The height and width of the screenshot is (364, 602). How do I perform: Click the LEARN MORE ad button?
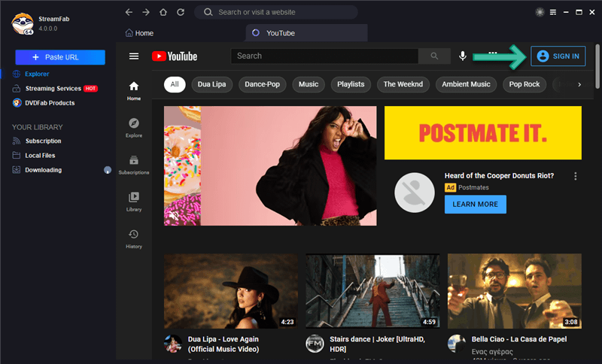[476, 205]
